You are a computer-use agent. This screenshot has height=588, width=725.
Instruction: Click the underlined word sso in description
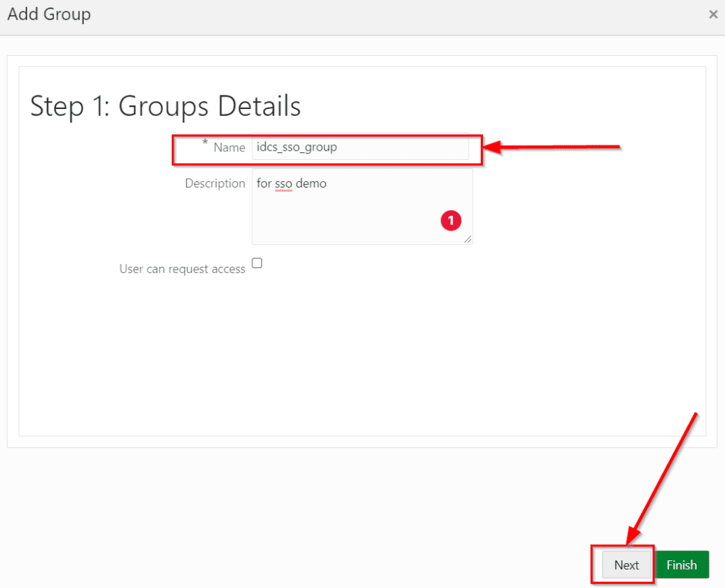point(283,183)
